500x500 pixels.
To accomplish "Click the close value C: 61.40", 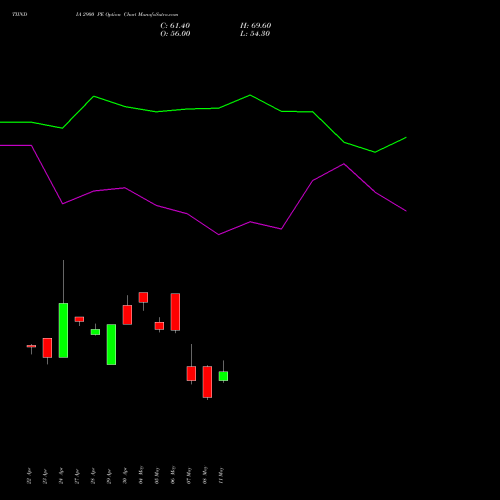I will [x=175, y=26].
